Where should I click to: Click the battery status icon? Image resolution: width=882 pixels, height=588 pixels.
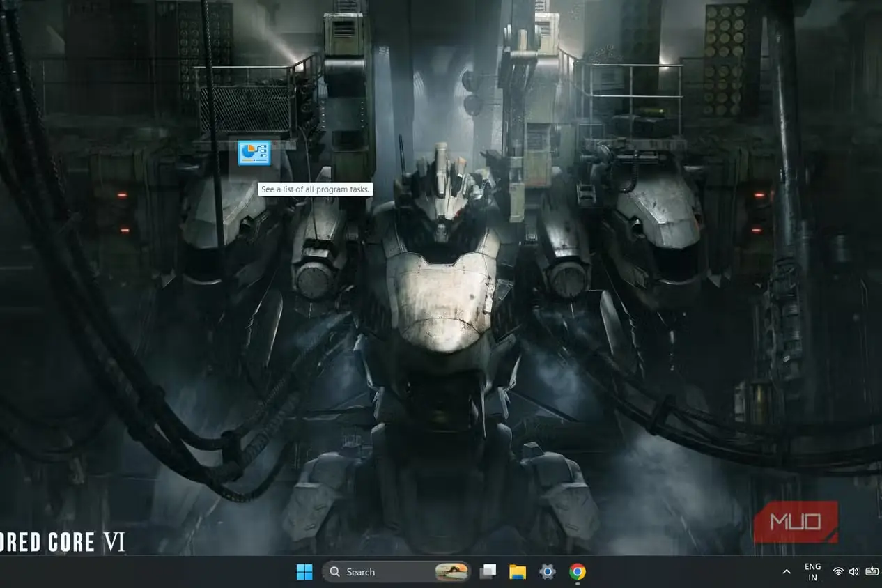(x=872, y=572)
